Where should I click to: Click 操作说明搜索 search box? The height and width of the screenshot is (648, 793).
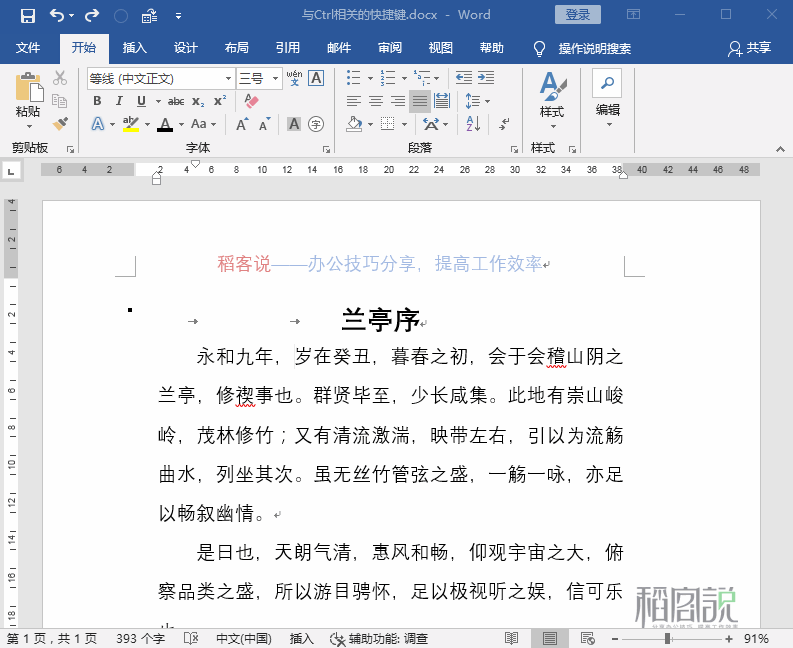point(594,49)
